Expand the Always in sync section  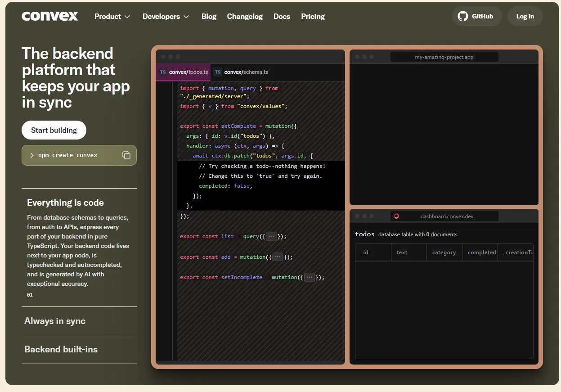tap(54, 321)
